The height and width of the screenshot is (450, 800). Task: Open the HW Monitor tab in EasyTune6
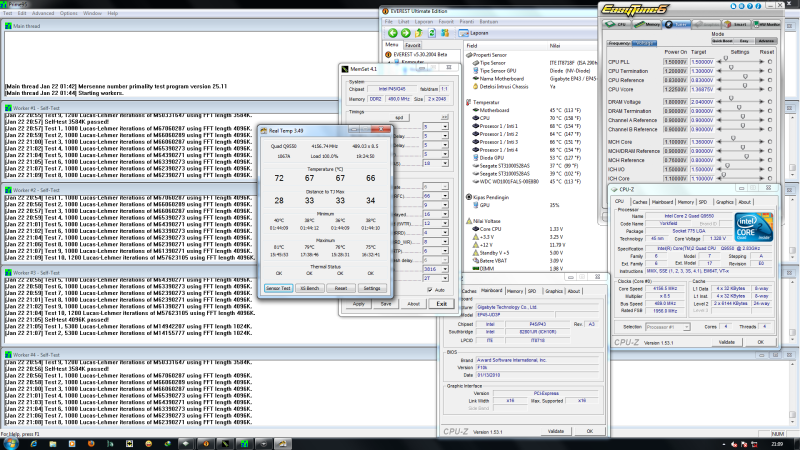pos(766,24)
